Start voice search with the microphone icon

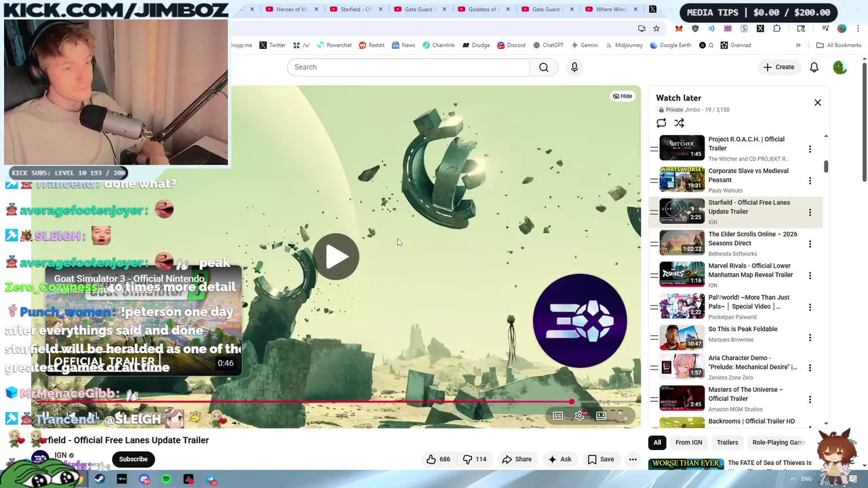[574, 67]
